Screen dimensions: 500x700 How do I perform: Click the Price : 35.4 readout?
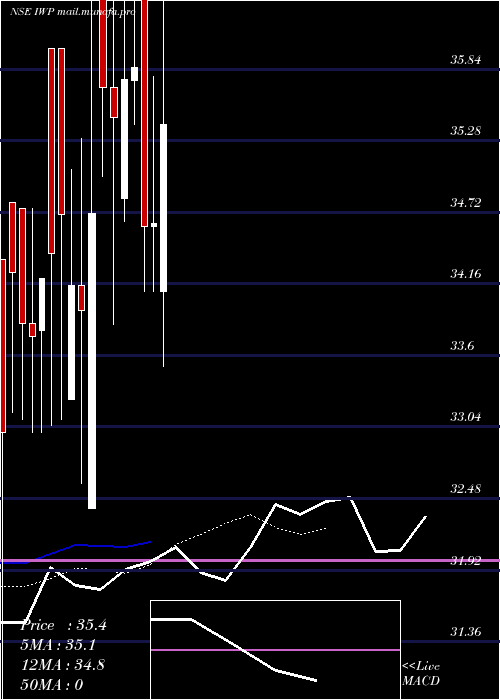(x=63, y=625)
